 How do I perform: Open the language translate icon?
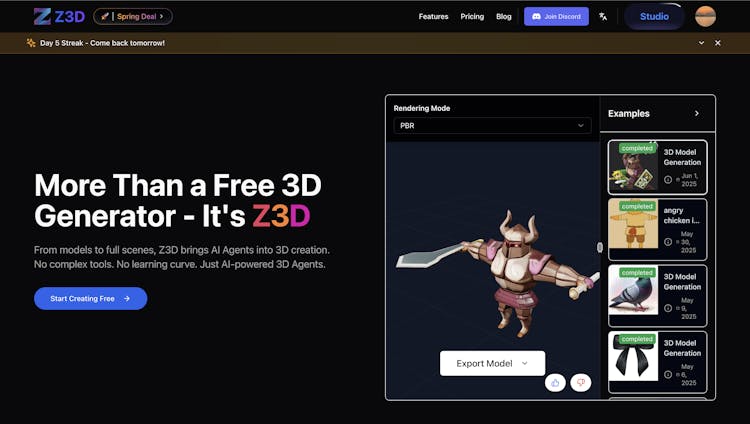click(x=603, y=16)
